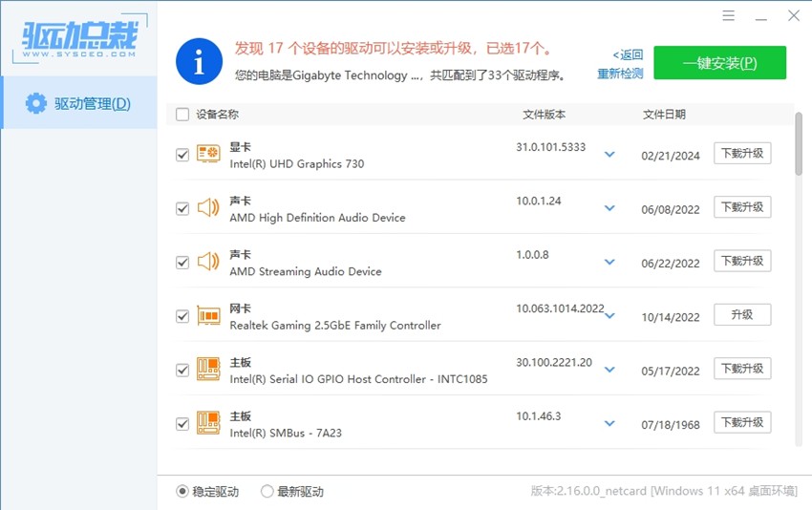Click the <返回 link

(x=628, y=54)
